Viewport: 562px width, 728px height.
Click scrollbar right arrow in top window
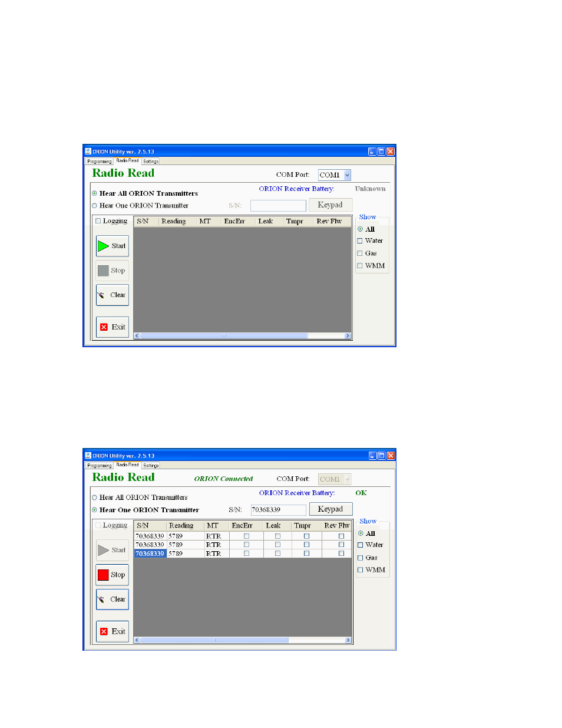click(348, 336)
